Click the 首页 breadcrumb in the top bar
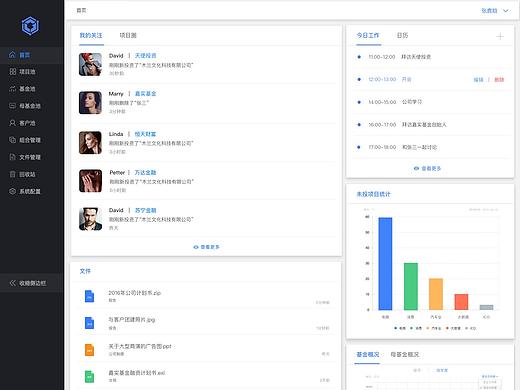This screenshot has height=390, width=520. click(81, 11)
